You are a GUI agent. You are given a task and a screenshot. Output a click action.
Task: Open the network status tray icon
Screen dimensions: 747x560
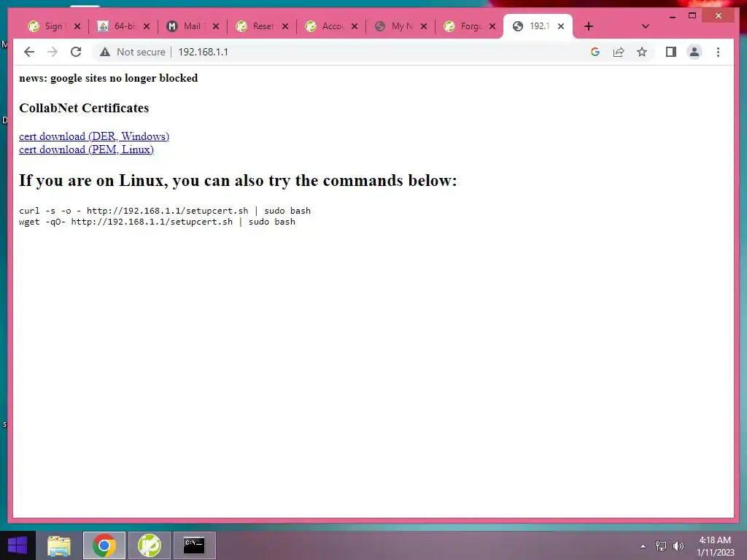click(x=661, y=545)
